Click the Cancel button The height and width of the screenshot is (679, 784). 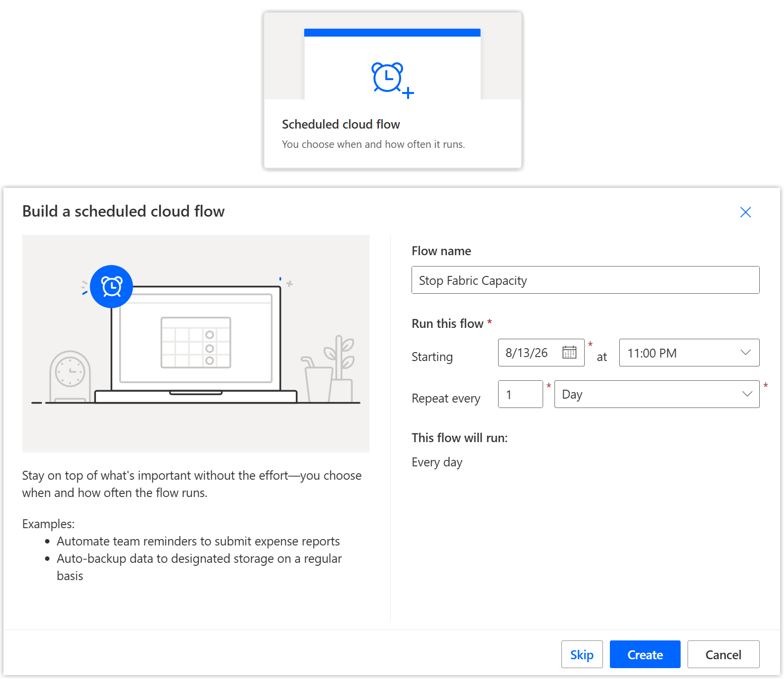point(723,654)
